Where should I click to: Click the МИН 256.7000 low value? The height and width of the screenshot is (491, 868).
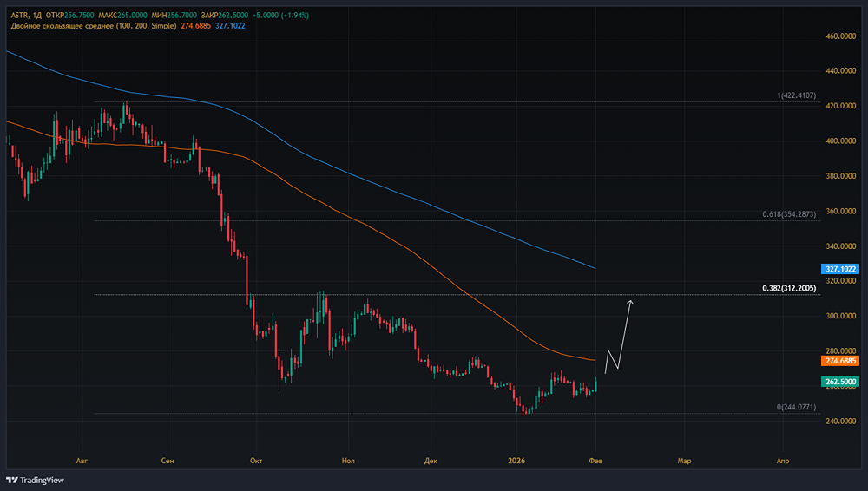click(x=174, y=16)
